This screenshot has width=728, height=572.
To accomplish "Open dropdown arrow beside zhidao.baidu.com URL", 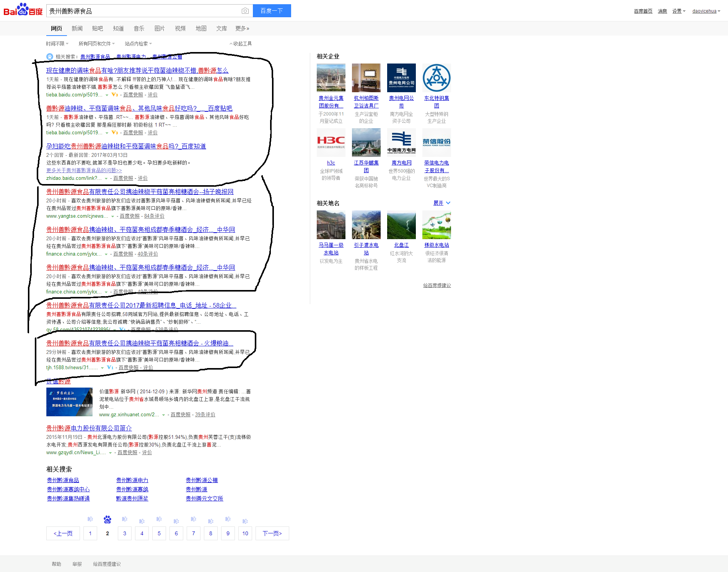I will (x=106, y=178).
